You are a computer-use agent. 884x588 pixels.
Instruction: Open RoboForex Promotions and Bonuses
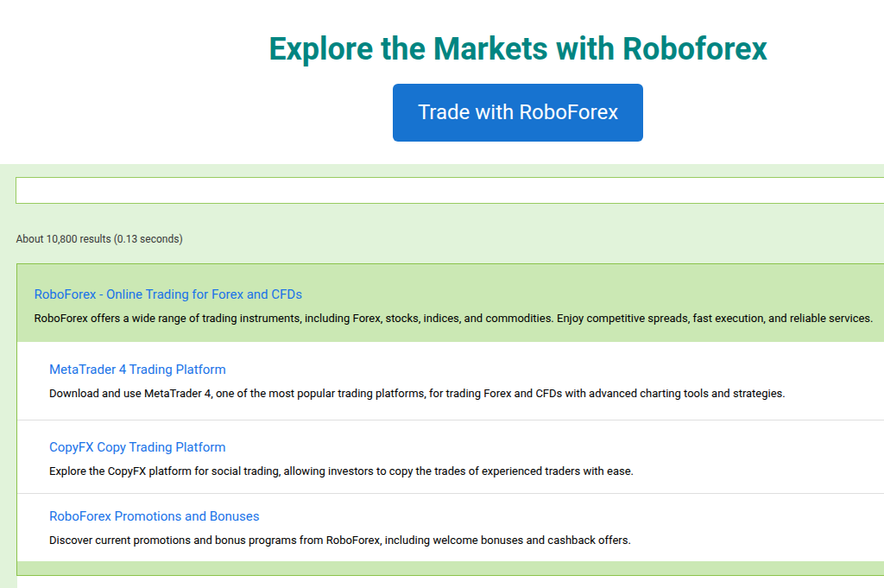(154, 515)
